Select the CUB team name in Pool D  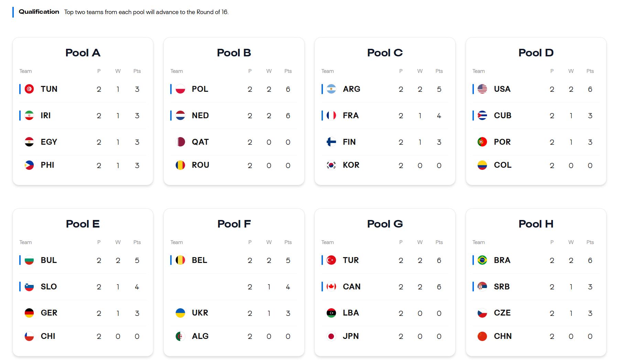pos(502,115)
